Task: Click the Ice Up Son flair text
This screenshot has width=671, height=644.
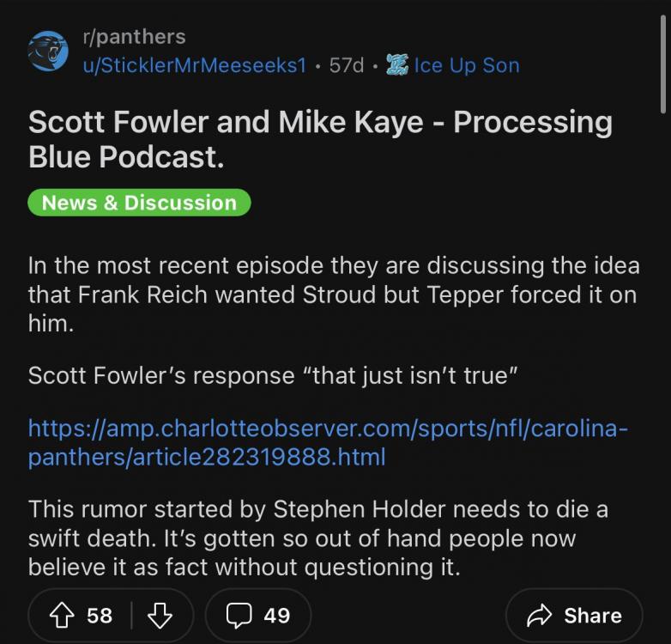Action: coord(466,65)
